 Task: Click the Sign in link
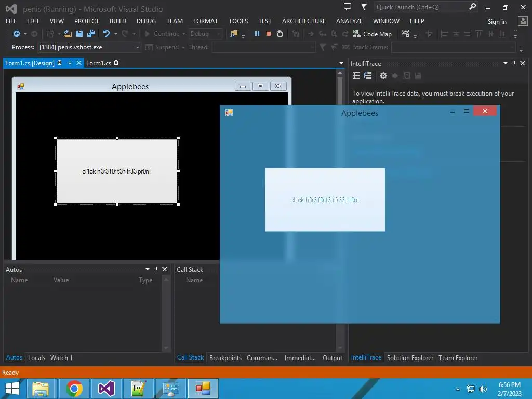tap(497, 22)
